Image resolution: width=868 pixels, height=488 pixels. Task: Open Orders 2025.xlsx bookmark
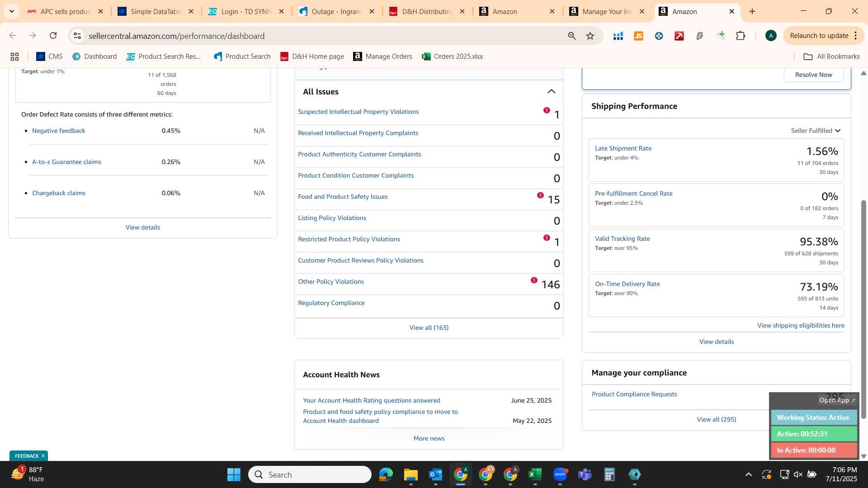point(453,56)
